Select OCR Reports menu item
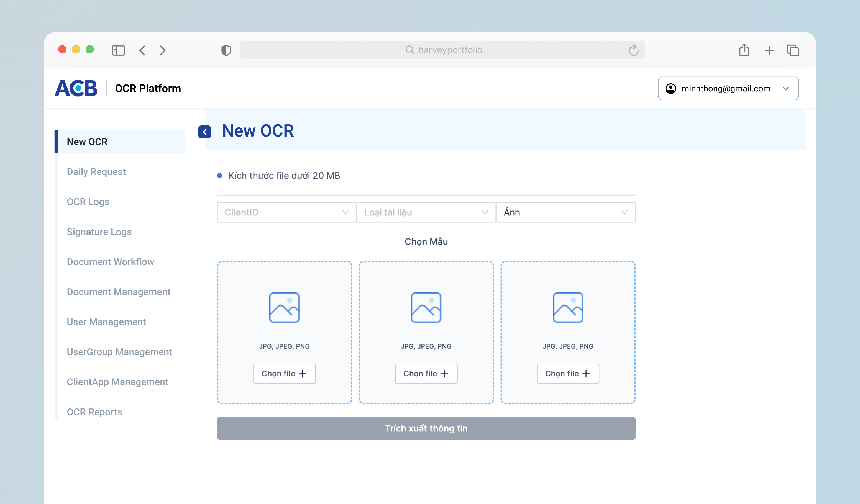 pyautogui.click(x=94, y=412)
